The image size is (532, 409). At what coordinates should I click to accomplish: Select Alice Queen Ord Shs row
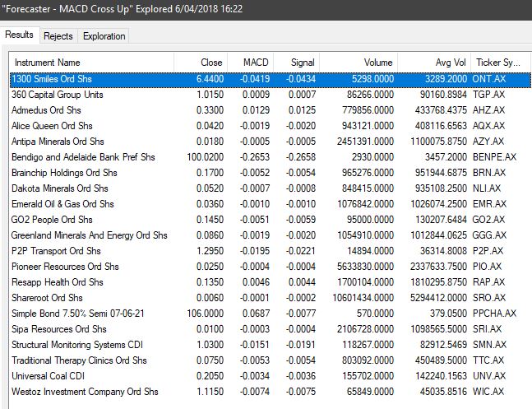point(271,126)
